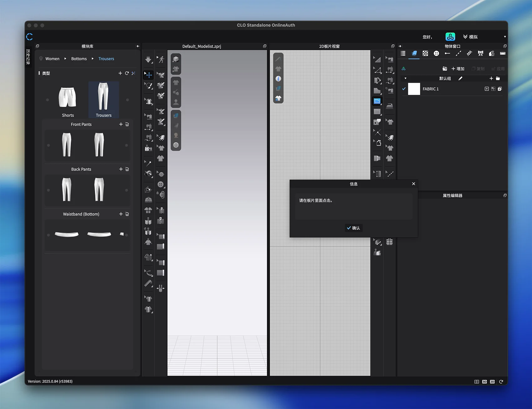Screen dimensions: 532x409
Task: Open the dropdown arrow next to 模拟
Action: 504,37
